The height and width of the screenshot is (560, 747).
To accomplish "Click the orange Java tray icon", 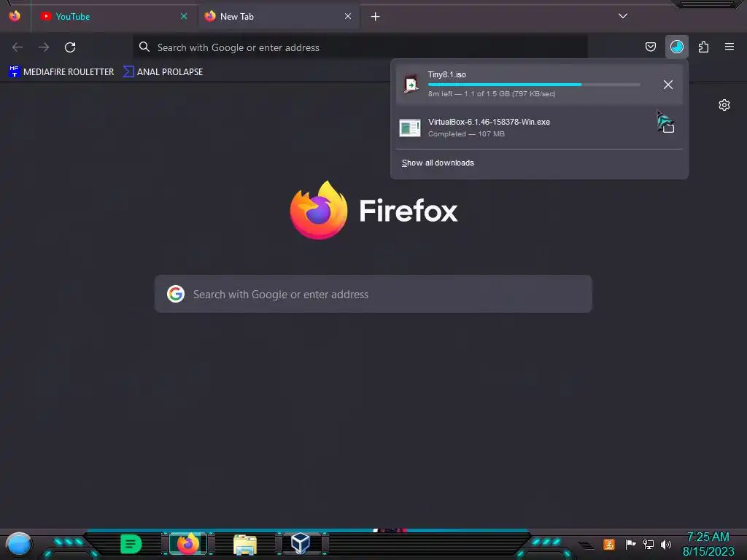I will (609, 544).
